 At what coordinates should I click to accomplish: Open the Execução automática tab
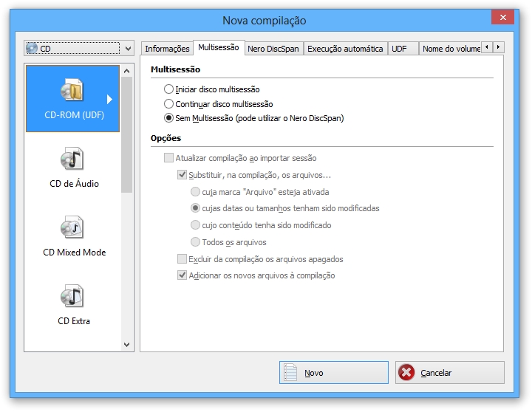coord(345,49)
